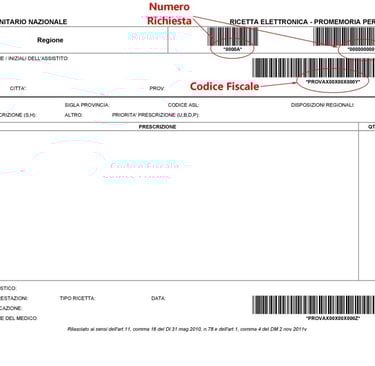Viewport: 375px width, 366px height.
Task: Click the "CODICE ASL:" label
Action: click(183, 105)
